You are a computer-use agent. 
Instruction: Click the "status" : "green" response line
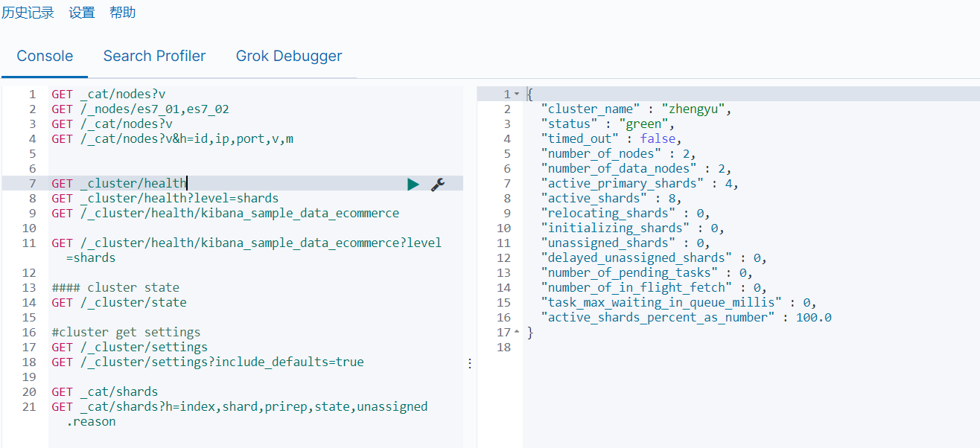coord(607,124)
